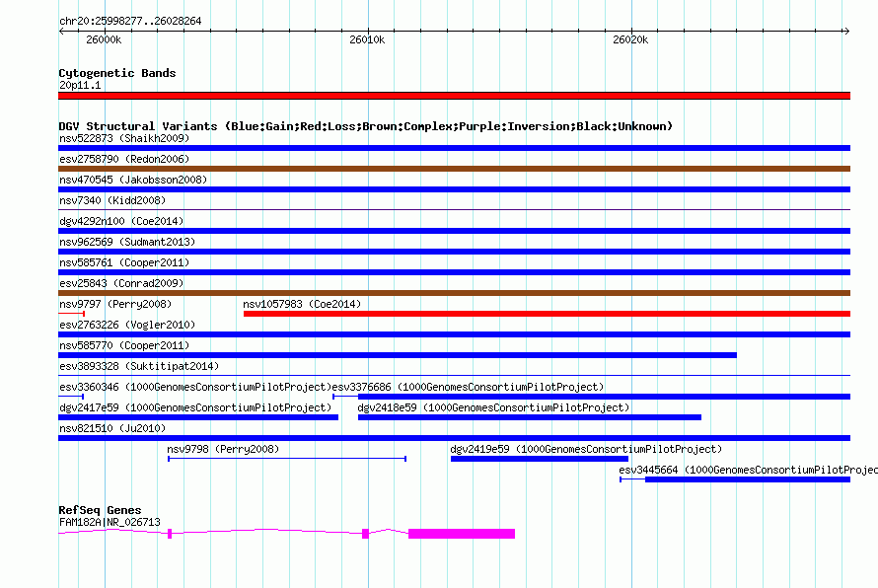Click the brown bar for esv2758790
Image resolution: width=878 pixels, height=588 pixels.
(454, 169)
